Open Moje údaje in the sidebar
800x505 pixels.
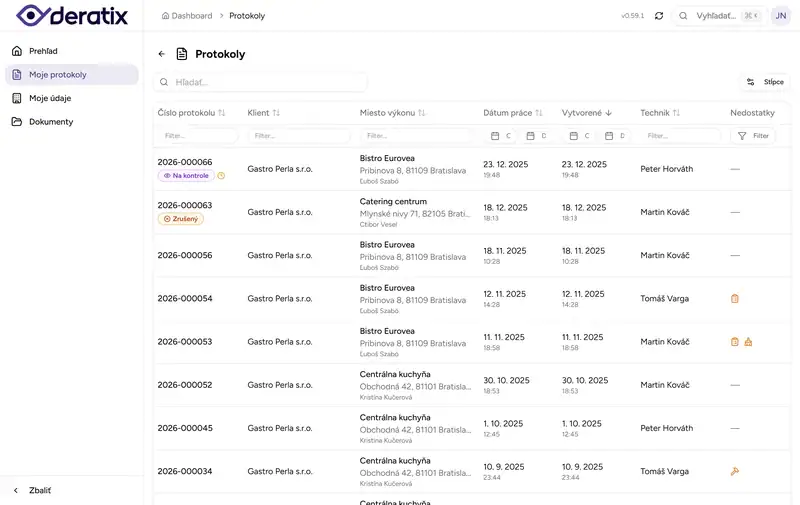click(x=50, y=98)
